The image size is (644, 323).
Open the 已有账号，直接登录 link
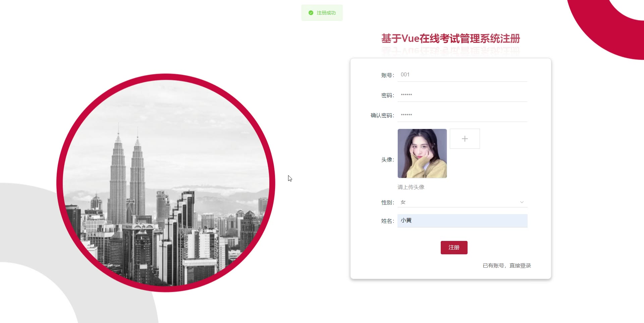[506, 265]
